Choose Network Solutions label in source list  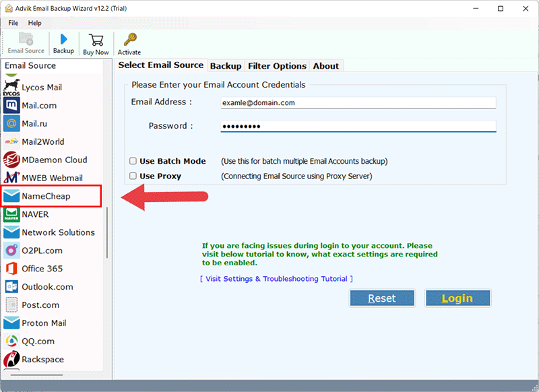pyautogui.click(x=58, y=232)
